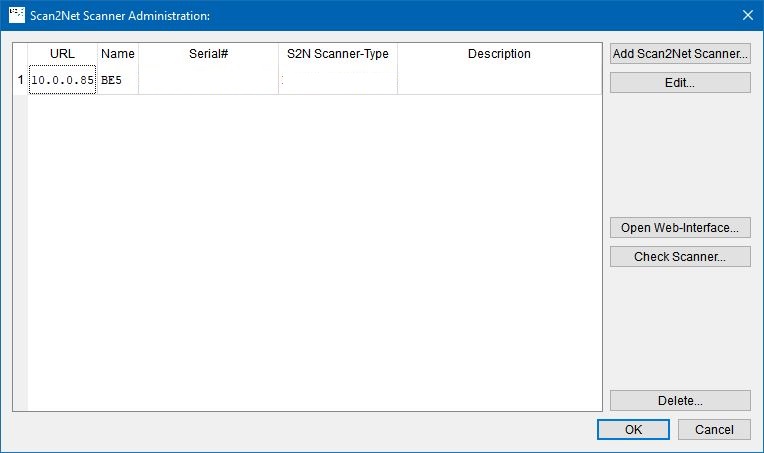Select row number 1 header

click(20, 80)
